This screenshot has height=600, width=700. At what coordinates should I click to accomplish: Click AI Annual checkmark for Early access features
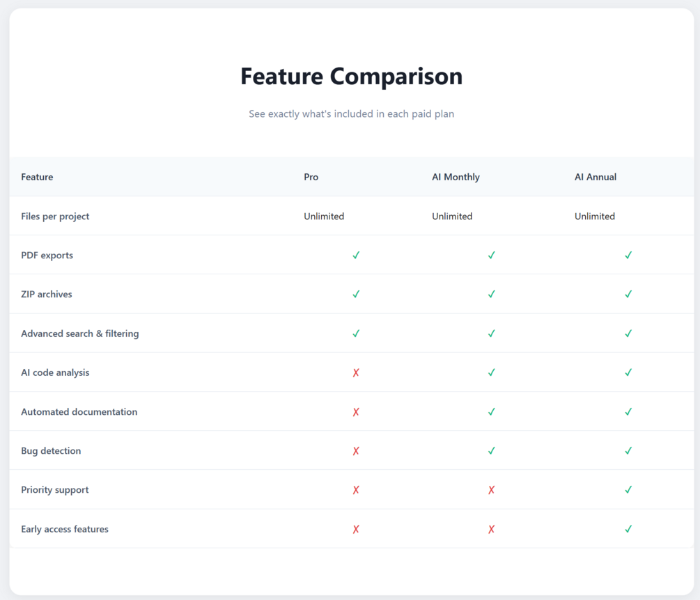coord(628,529)
